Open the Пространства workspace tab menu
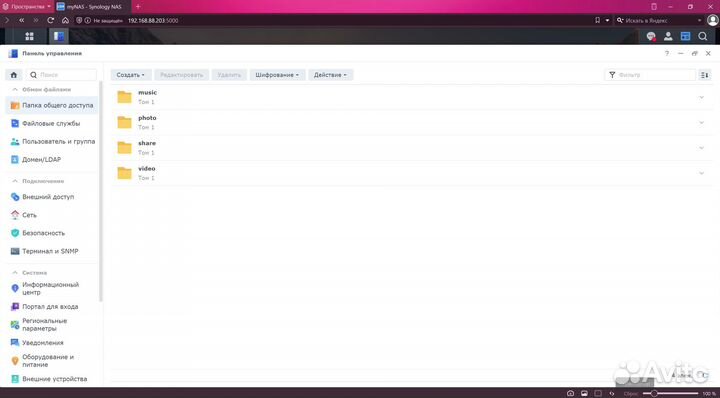720x398 pixels. [27, 7]
